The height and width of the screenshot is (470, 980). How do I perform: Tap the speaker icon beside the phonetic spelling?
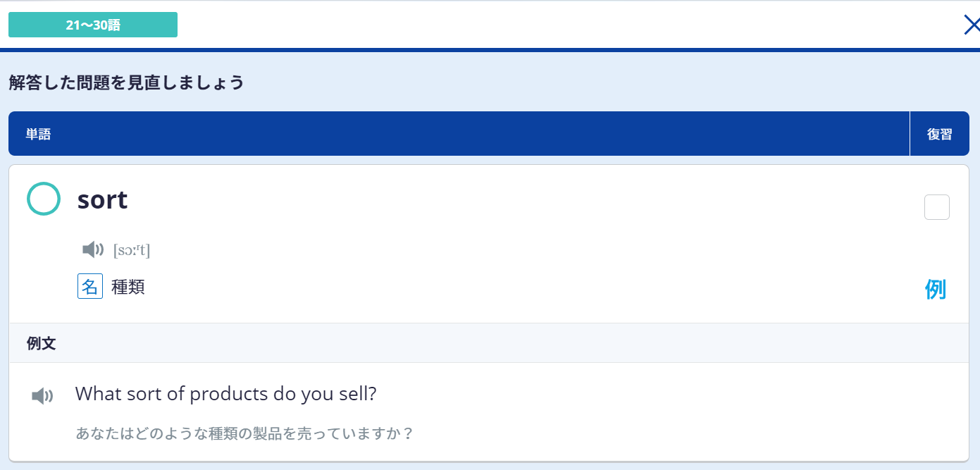pos(92,249)
